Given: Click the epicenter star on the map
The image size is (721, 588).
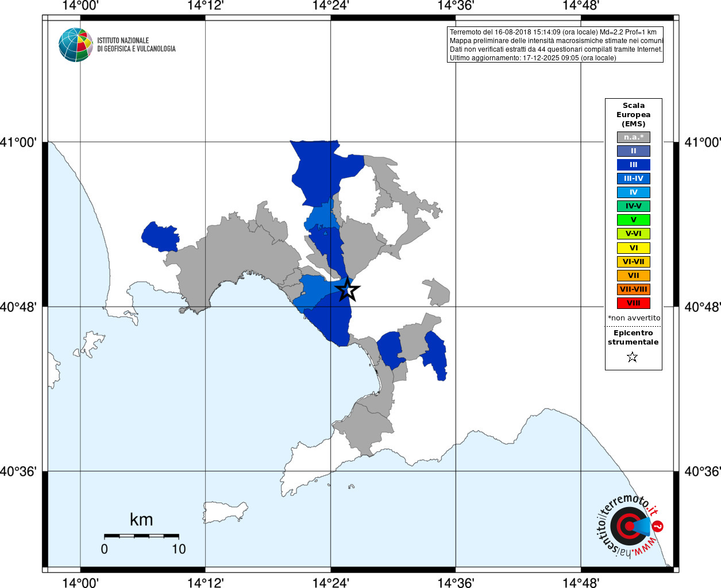Looking at the screenshot, I should click(x=347, y=289).
